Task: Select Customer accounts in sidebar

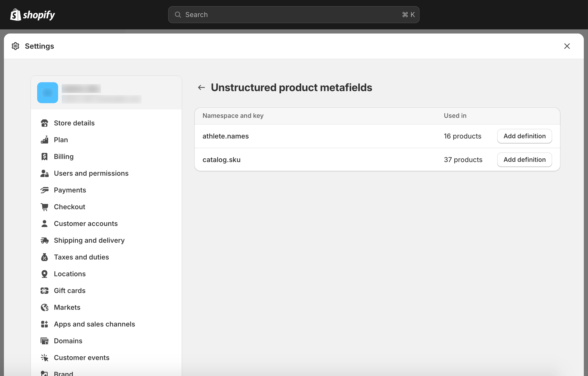Action: tap(86, 224)
